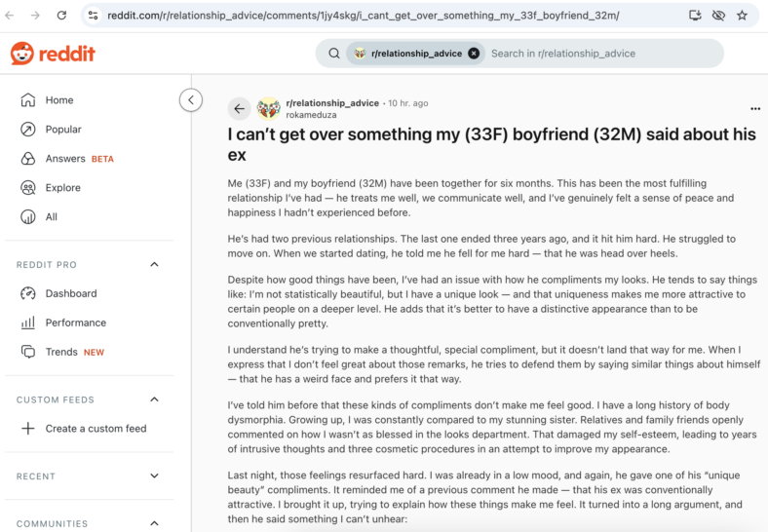
Task: Click the Reddit logo
Action: coord(53,54)
